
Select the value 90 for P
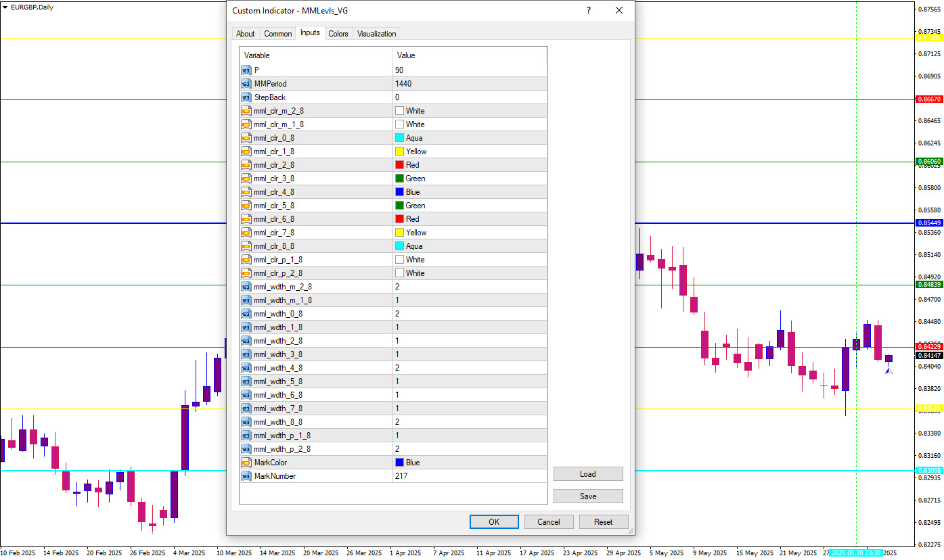399,70
